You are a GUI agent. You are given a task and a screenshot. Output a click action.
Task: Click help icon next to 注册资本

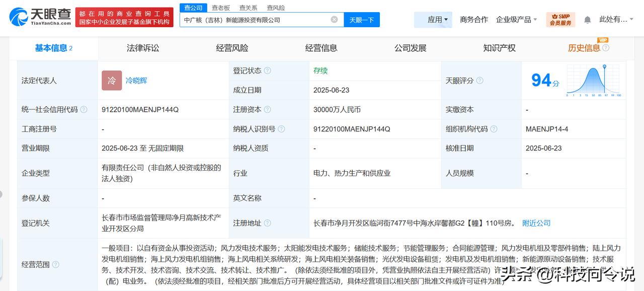click(268, 109)
